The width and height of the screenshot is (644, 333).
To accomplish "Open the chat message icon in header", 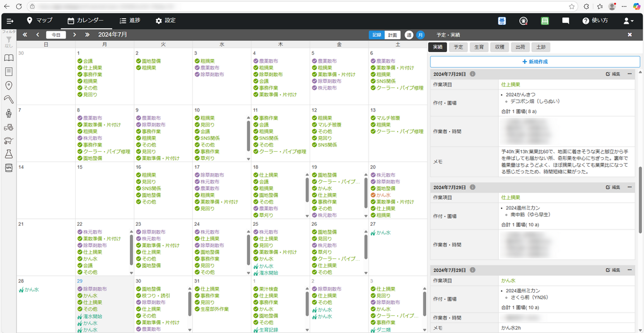I will point(566,21).
